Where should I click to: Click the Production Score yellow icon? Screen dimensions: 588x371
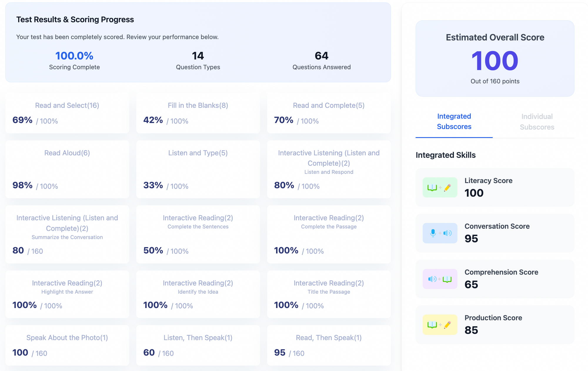point(440,325)
